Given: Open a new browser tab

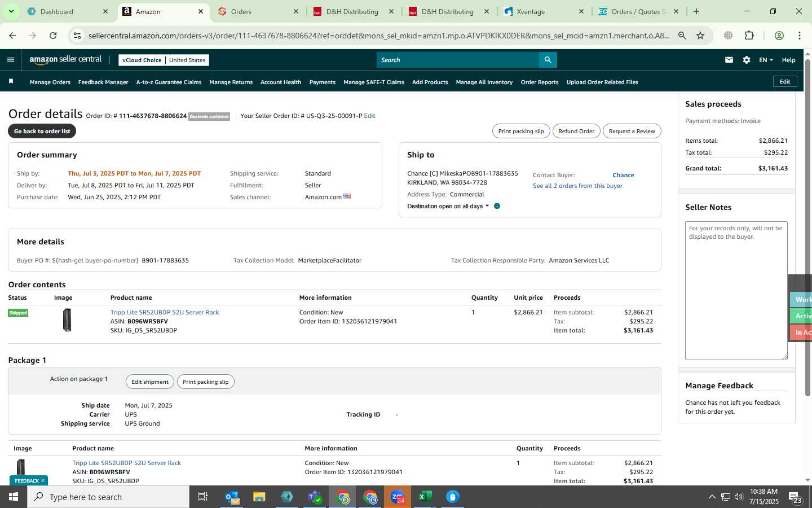Looking at the screenshot, I should tap(696, 11).
